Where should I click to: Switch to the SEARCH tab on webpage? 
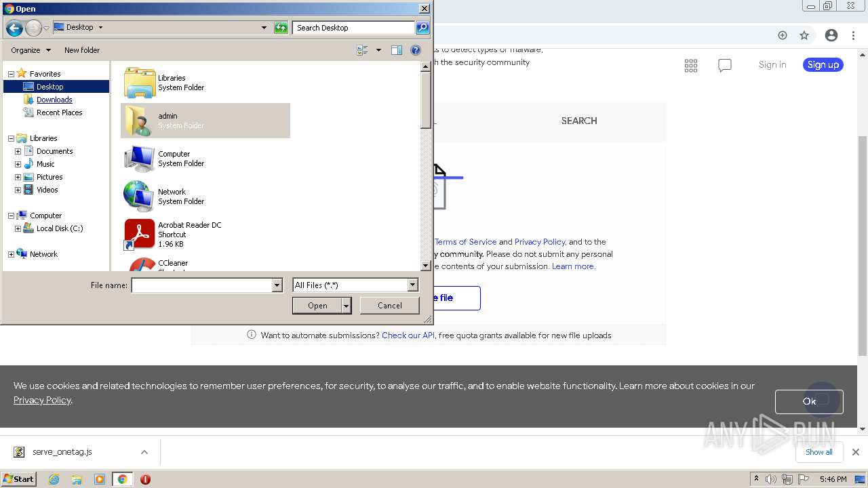pyautogui.click(x=579, y=121)
